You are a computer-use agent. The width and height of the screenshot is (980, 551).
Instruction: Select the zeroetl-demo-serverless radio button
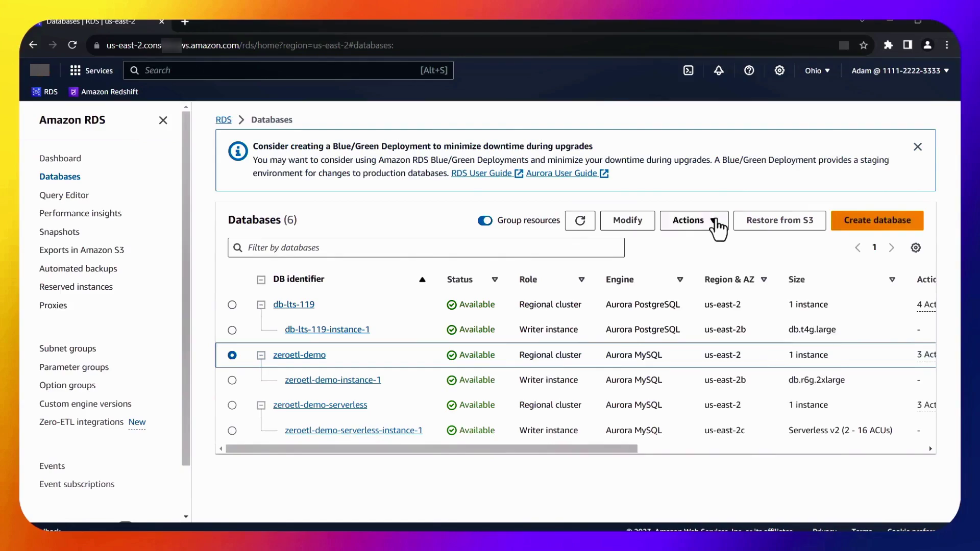[x=232, y=405]
